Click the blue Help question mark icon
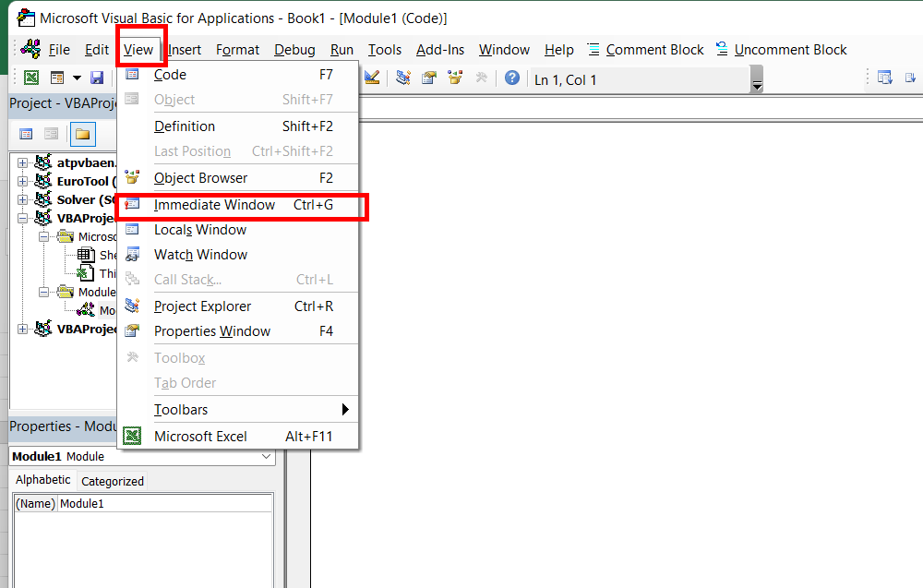Image resolution: width=923 pixels, height=588 pixels. tap(512, 78)
